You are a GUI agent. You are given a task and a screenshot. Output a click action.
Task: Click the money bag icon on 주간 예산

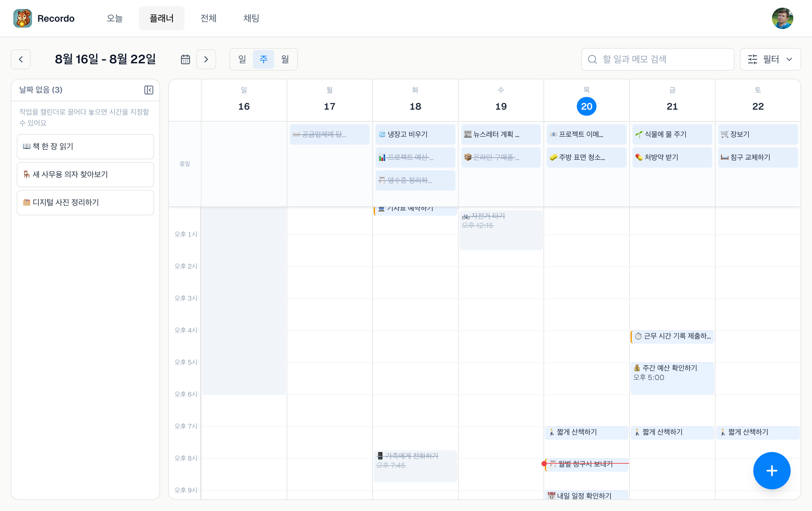[637, 368]
